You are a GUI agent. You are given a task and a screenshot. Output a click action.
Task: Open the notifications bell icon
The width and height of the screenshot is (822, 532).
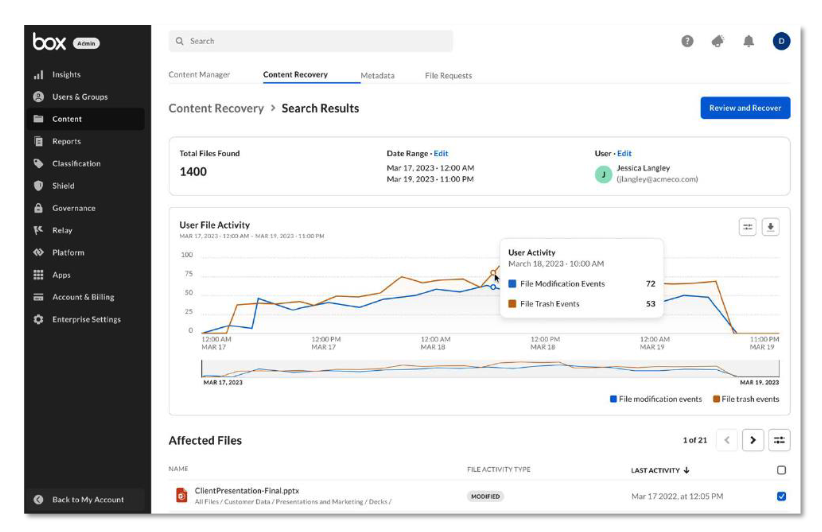point(749,41)
